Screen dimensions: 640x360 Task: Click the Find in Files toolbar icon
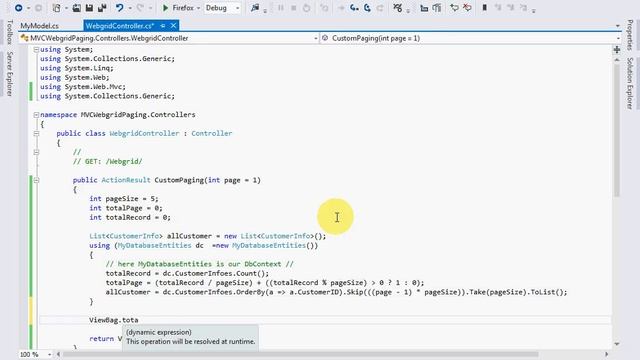pos(255,8)
